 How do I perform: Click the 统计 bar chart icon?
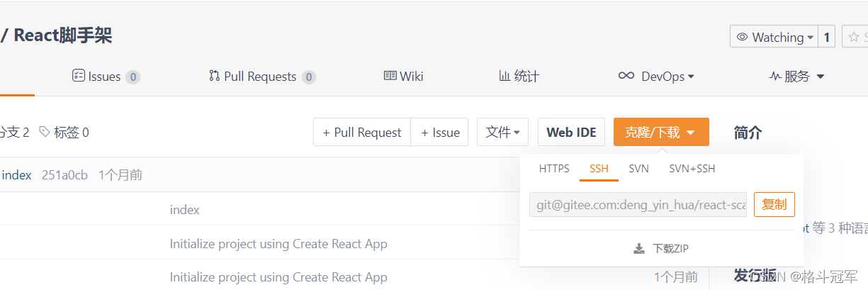(505, 75)
